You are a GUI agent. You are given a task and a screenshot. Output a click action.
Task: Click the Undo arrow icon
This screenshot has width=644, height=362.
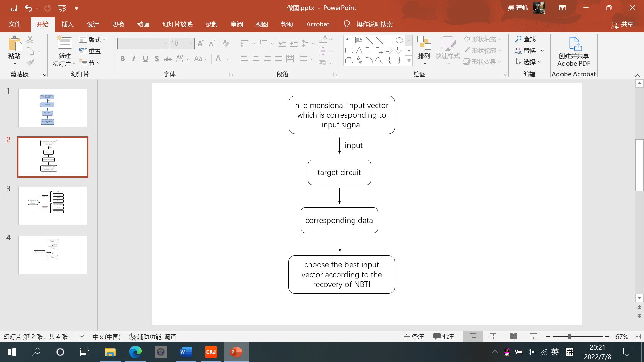tap(28, 8)
